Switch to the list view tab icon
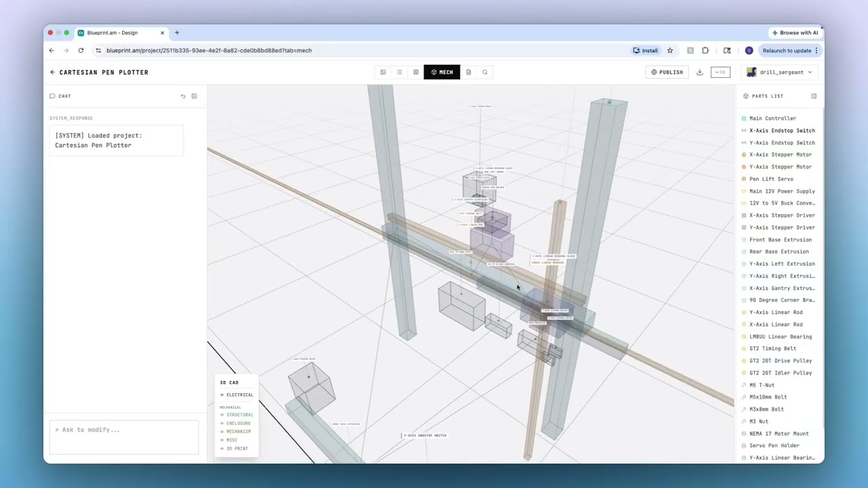The width and height of the screenshot is (868, 488). pos(399,72)
